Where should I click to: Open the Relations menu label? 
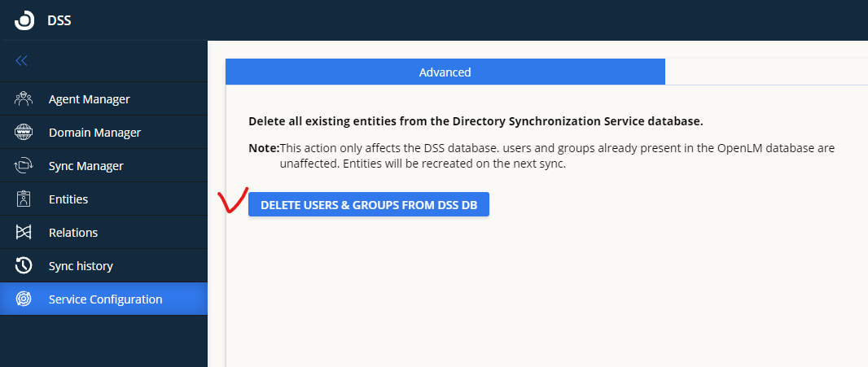pos(73,233)
